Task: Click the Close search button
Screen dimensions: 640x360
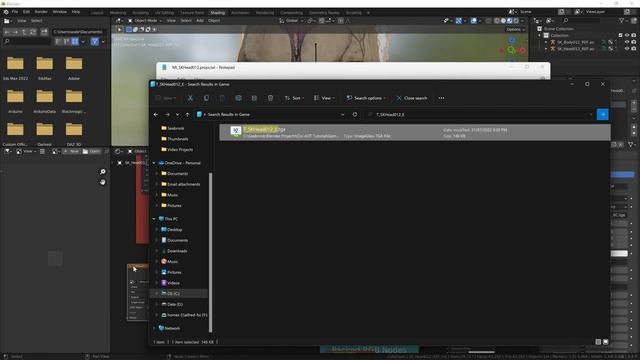Action: point(412,98)
